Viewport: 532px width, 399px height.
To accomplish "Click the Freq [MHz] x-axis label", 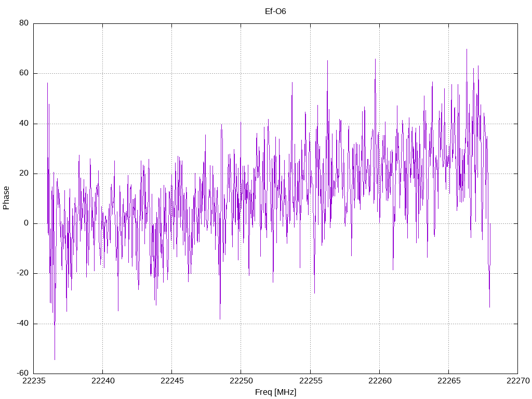I will [275, 392].
